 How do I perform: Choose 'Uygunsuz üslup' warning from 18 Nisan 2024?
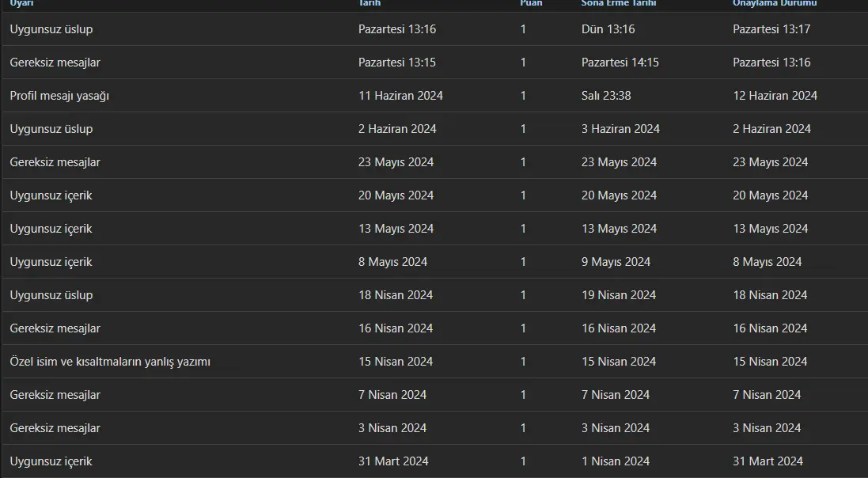point(51,295)
